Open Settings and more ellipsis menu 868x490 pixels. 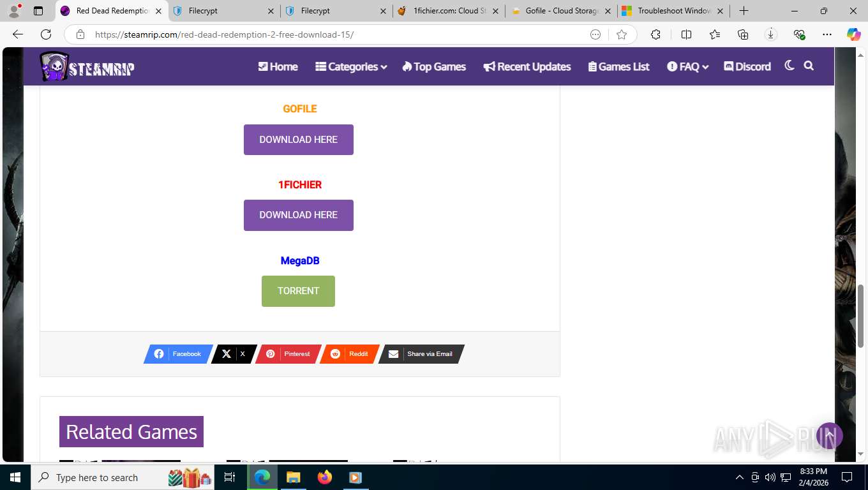pos(827,34)
